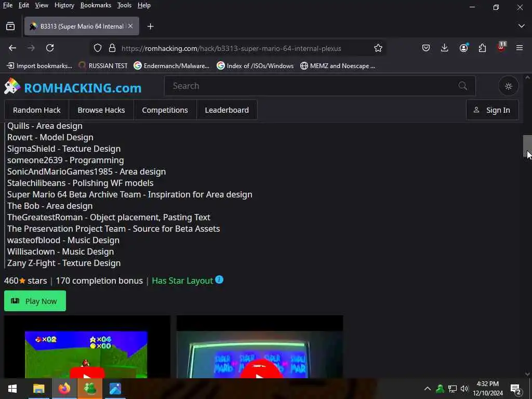Open the Random Hack page
Image resolution: width=532 pixels, height=399 pixels.
[37, 110]
